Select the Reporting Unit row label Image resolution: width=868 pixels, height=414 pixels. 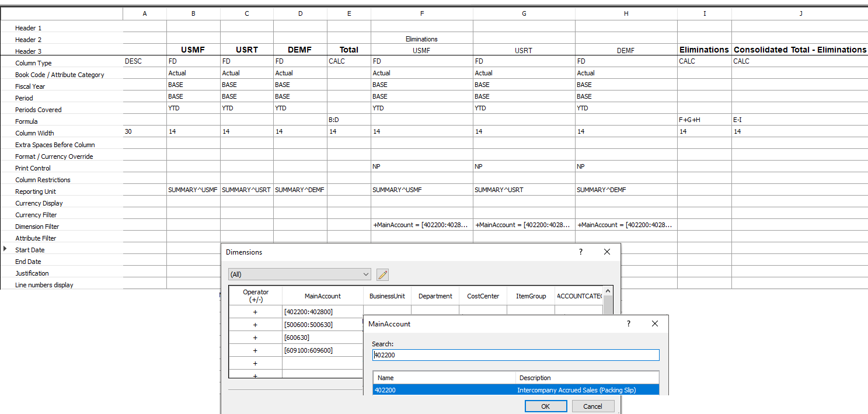coord(36,192)
